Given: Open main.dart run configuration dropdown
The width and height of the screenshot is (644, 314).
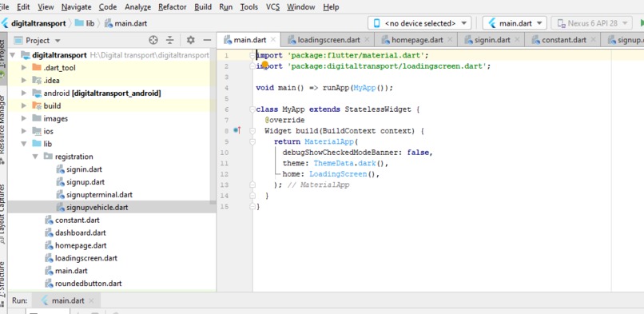Looking at the screenshot, I should [515, 23].
